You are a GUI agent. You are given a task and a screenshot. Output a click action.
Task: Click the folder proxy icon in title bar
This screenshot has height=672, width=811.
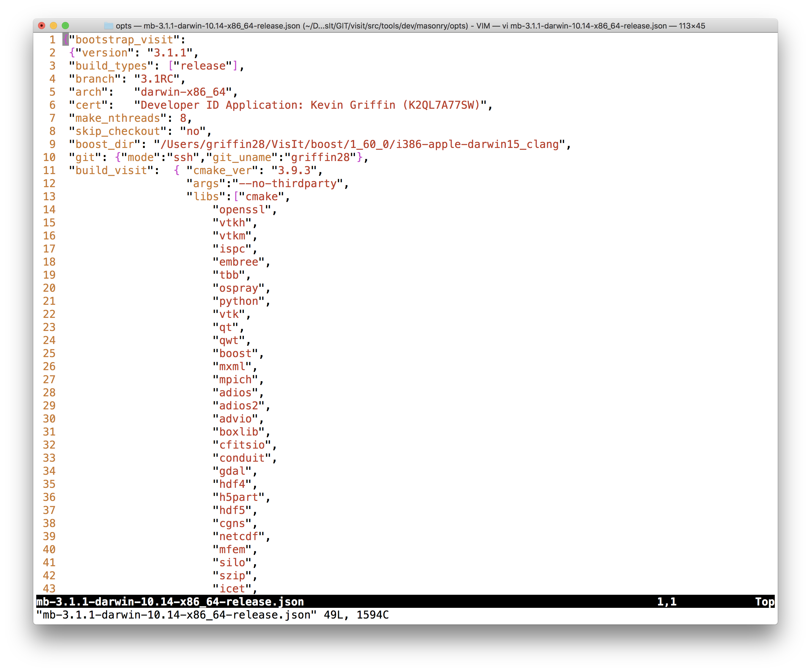(x=108, y=26)
